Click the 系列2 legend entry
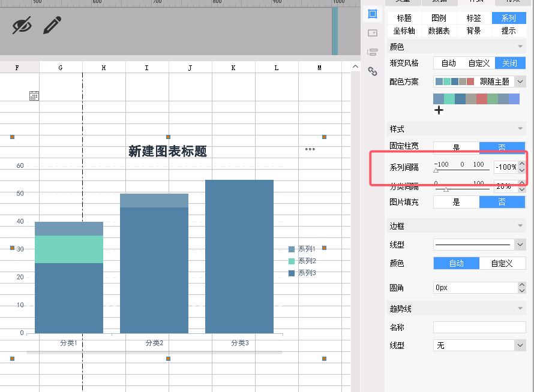This screenshot has height=392, width=534. click(x=302, y=261)
